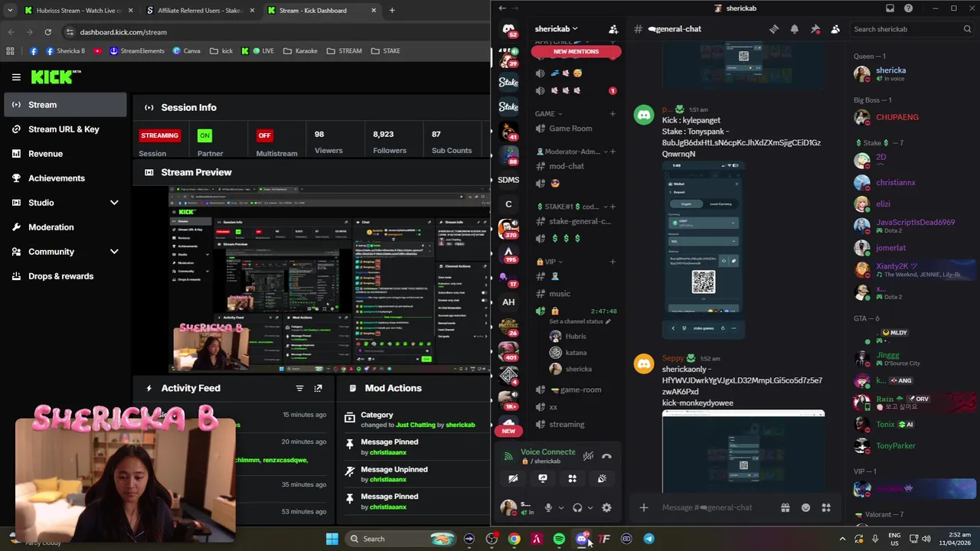Open StreamElements bookmark in browser
The image size is (980, 551).
[x=136, y=51]
